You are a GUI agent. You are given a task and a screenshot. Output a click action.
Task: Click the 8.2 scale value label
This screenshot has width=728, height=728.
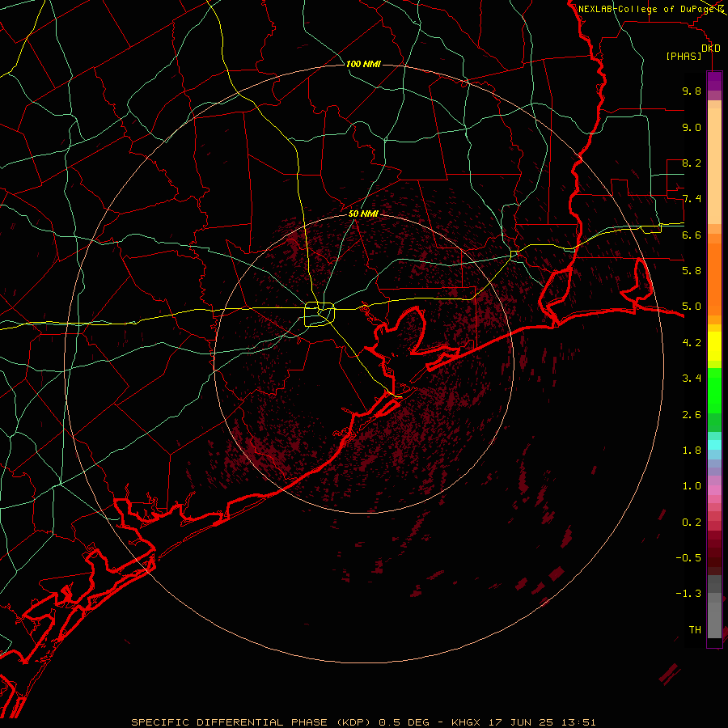point(692,163)
